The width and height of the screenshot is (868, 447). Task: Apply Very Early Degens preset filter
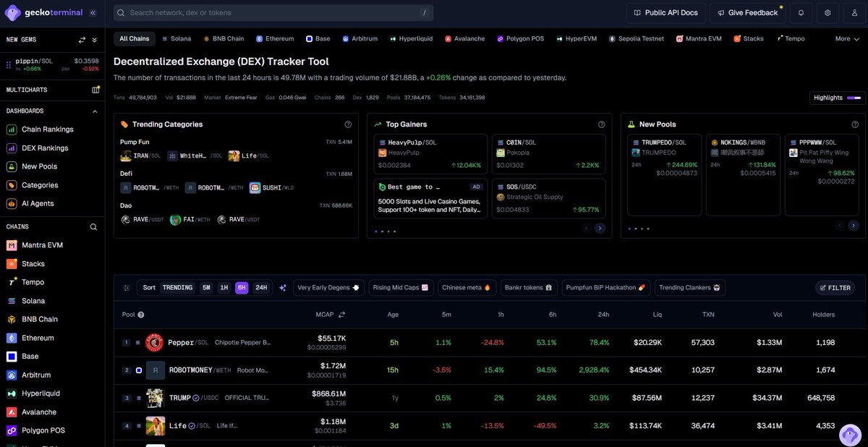click(328, 288)
